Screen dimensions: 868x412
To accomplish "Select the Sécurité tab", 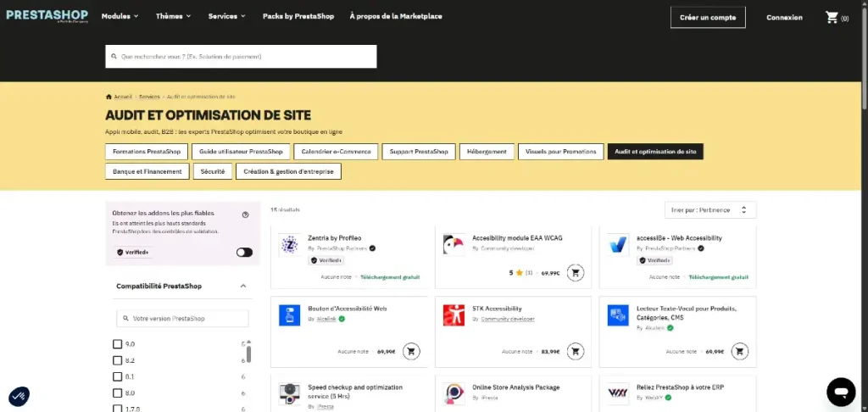I will [213, 171].
